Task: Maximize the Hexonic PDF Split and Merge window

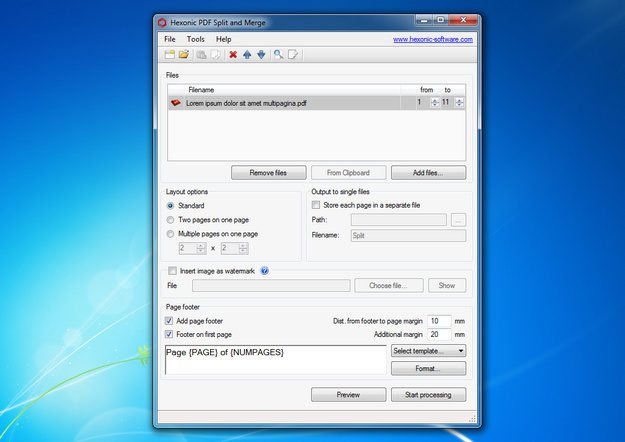Action: click(441, 20)
